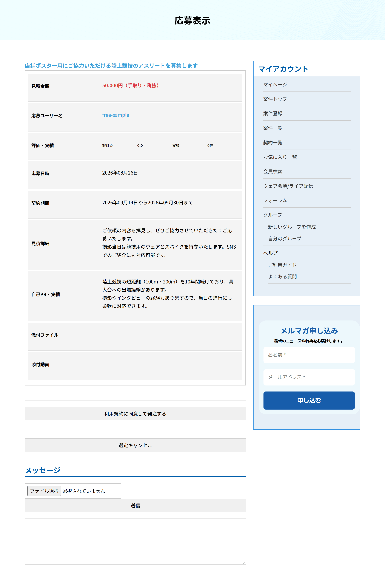385x588 pixels.
Task: Click the 添付動画 row label
Action: pyautogui.click(x=40, y=365)
